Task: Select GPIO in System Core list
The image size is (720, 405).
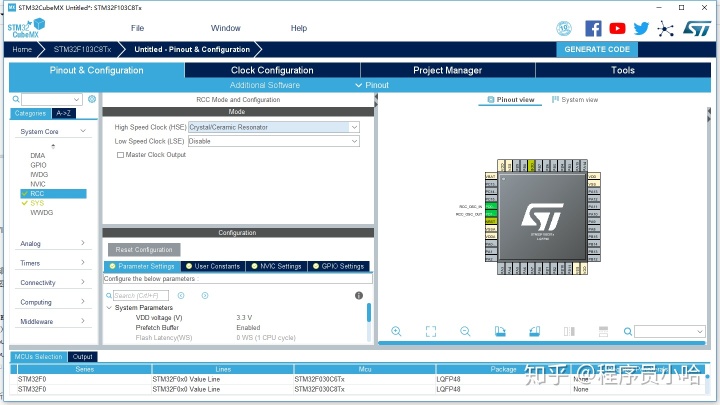Action: (39, 165)
